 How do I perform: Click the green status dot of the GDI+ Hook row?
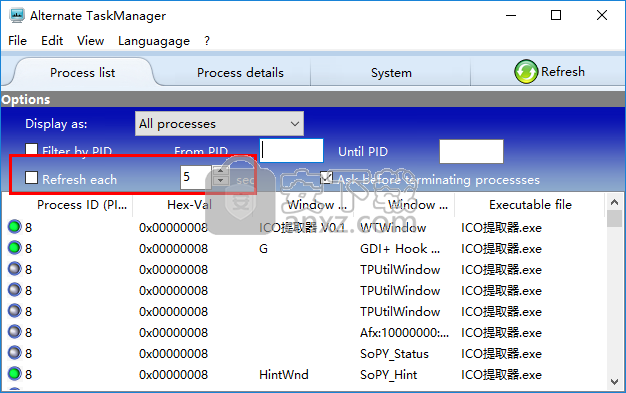pos(14,248)
